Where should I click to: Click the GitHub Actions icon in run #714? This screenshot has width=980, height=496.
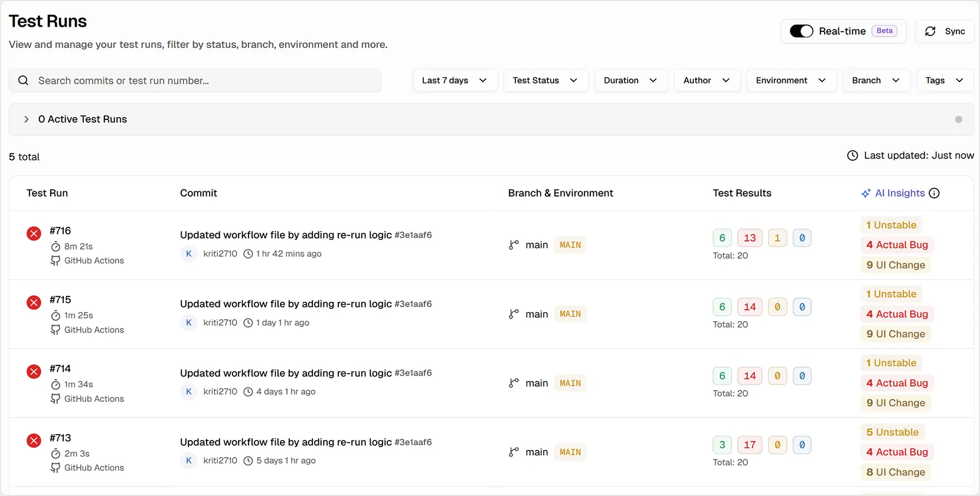point(55,399)
